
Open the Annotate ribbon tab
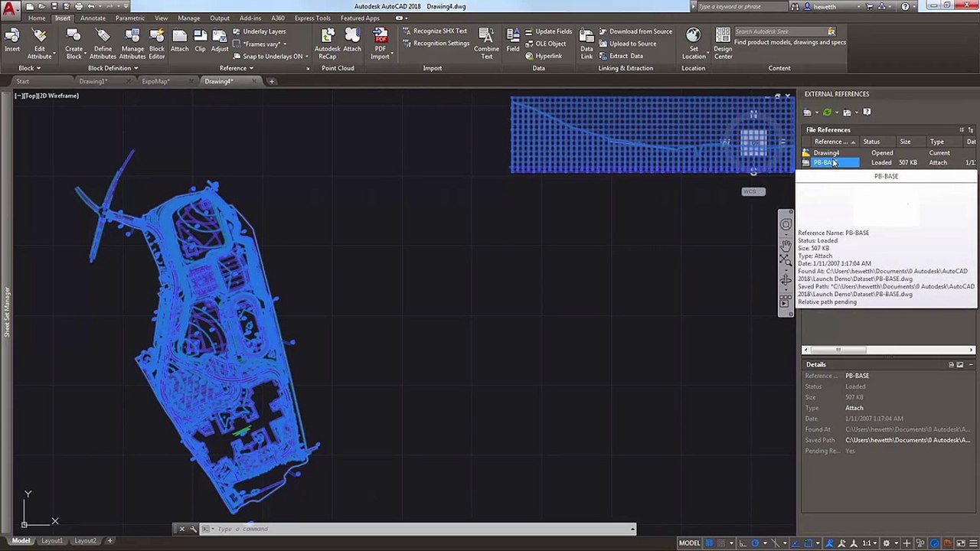(93, 18)
